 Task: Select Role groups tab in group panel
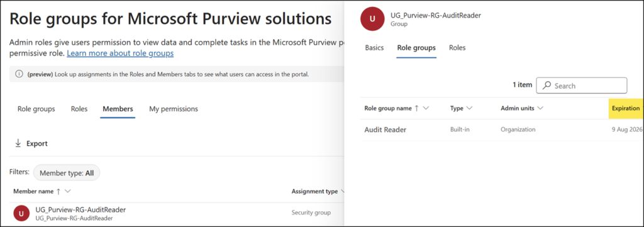[x=416, y=48]
